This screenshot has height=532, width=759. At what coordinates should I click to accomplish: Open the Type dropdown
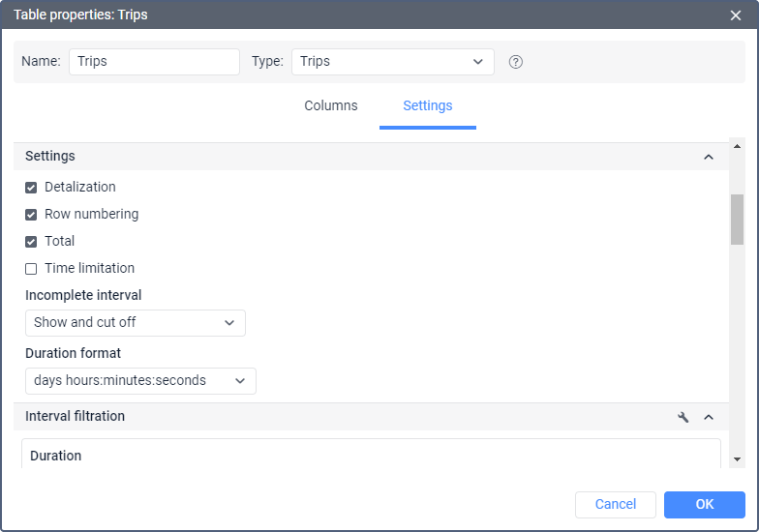392,62
